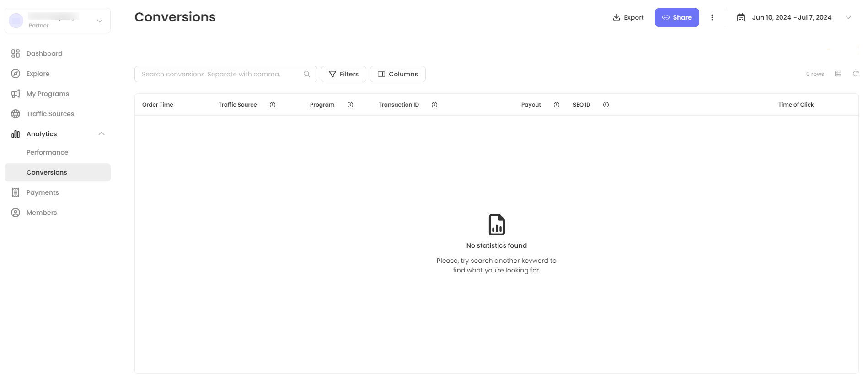This screenshot has height=384, width=868.
Task: Focus the search conversions input field
Action: pyautogui.click(x=220, y=74)
